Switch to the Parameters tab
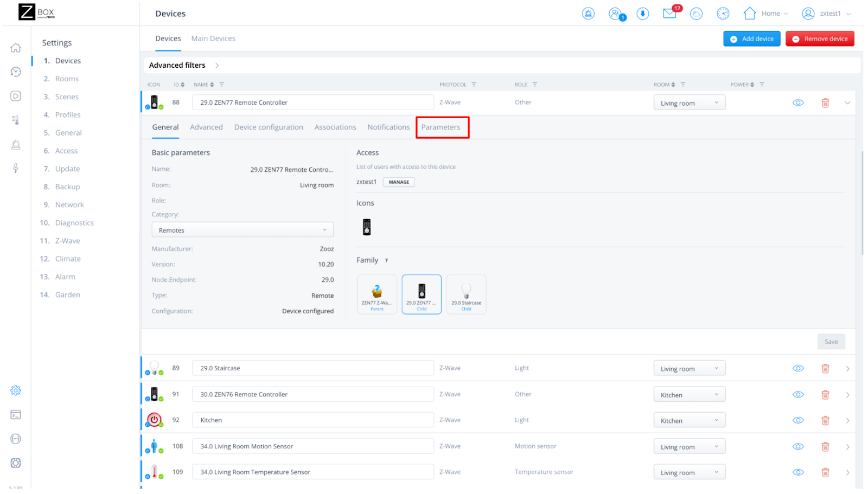This screenshot has height=494, width=868. tap(441, 127)
